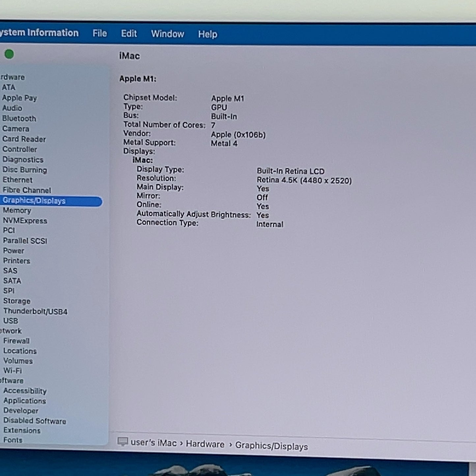The width and height of the screenshot is (476, 476).
Task: Click the "Mirror:" label
Action: click(148, 196)
